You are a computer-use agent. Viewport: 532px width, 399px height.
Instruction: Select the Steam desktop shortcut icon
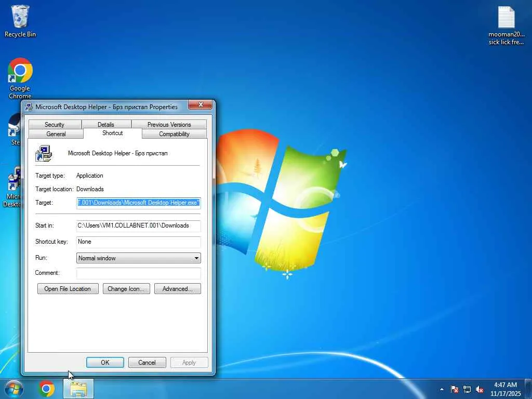[x=15, y=129]
